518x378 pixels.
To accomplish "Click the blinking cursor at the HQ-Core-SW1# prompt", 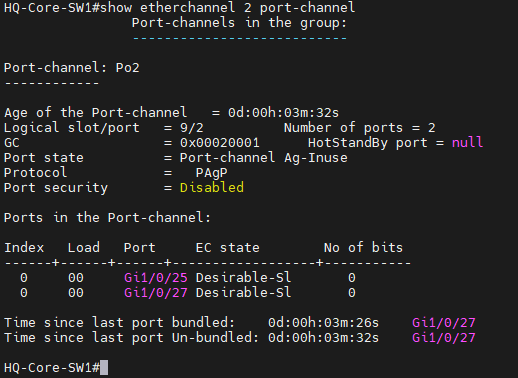I will 104,367.
